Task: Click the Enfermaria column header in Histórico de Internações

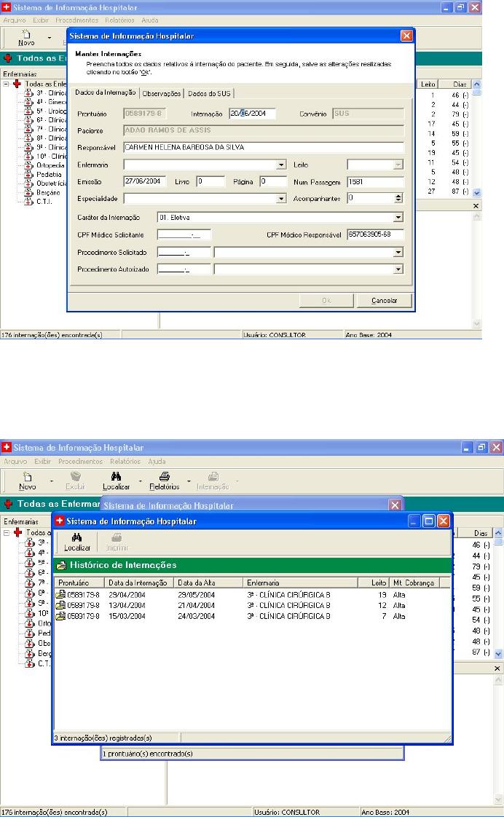Action: [301, 583]
